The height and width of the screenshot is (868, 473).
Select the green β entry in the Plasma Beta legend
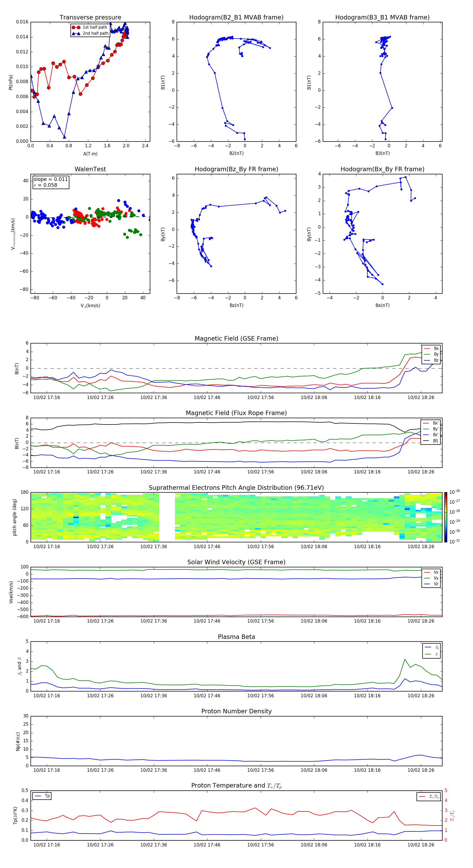click(x=431, y=654)
